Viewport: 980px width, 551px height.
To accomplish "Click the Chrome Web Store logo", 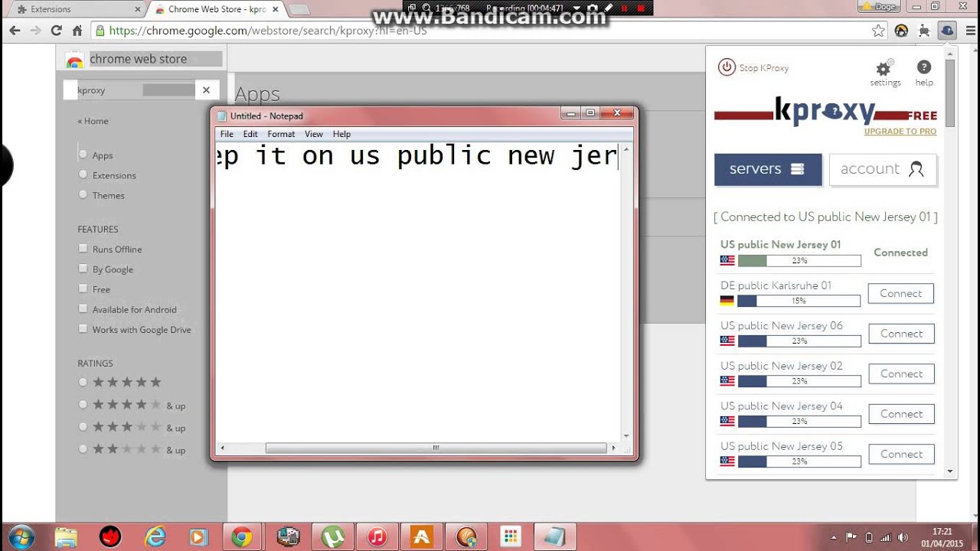I will coord(74,60).
